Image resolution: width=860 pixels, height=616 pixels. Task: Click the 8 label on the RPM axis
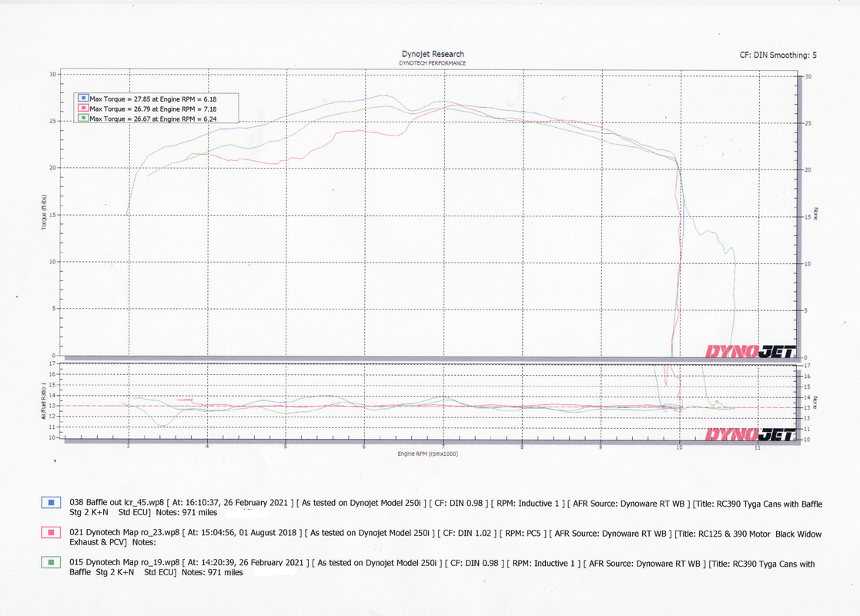pos(522,447)
